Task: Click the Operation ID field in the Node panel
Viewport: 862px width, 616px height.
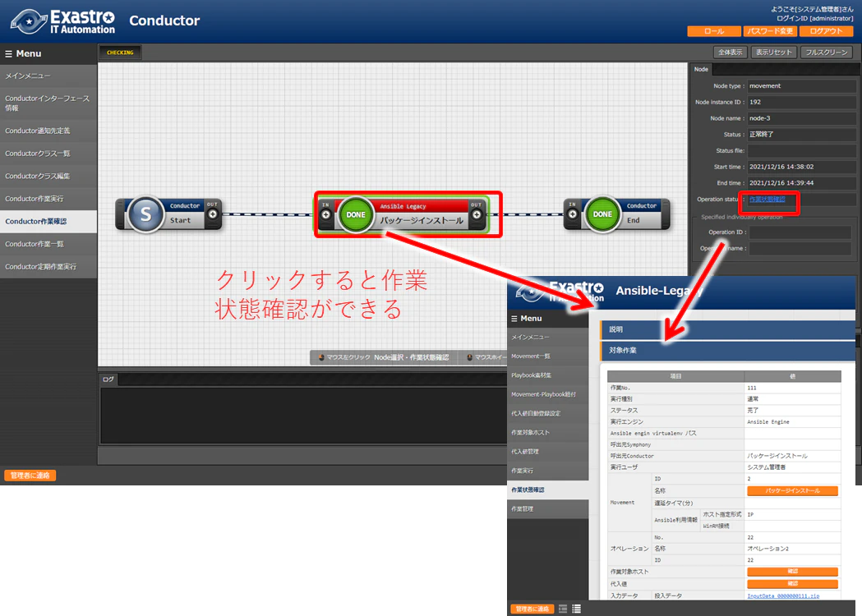Action: tap(800, 232)
